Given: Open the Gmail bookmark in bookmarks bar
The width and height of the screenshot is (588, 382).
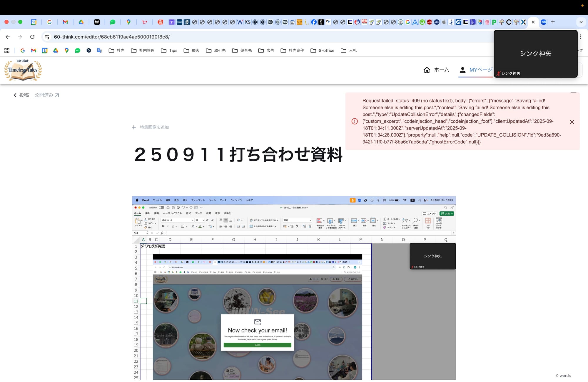Looking at the screenshot, I should pos(34,51).
